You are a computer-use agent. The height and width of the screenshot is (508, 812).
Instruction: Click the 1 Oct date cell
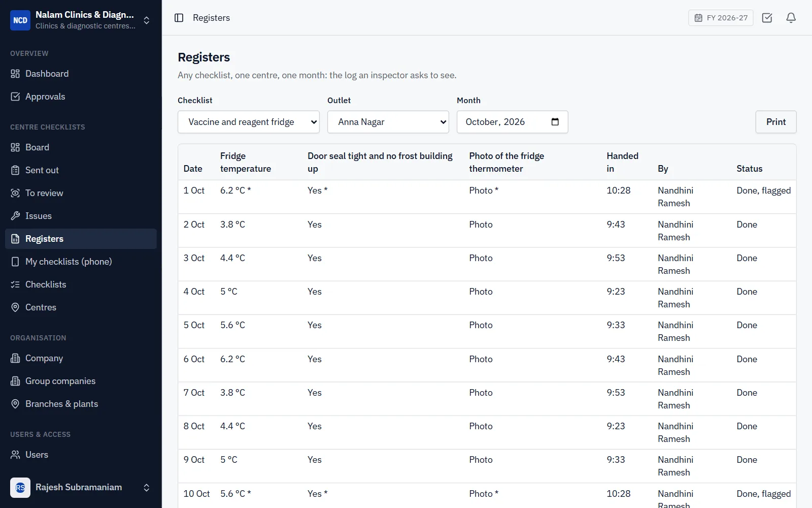(x=194, y=190)
